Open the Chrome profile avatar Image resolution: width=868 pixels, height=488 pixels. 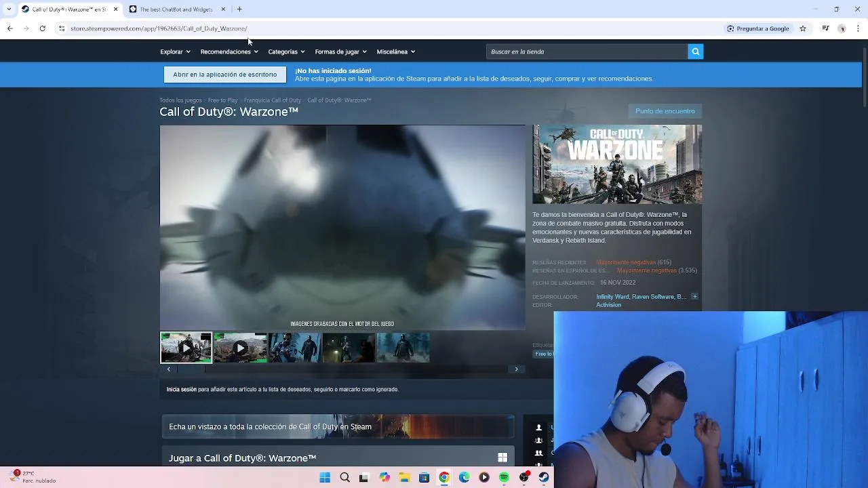(x=842, y=28)
